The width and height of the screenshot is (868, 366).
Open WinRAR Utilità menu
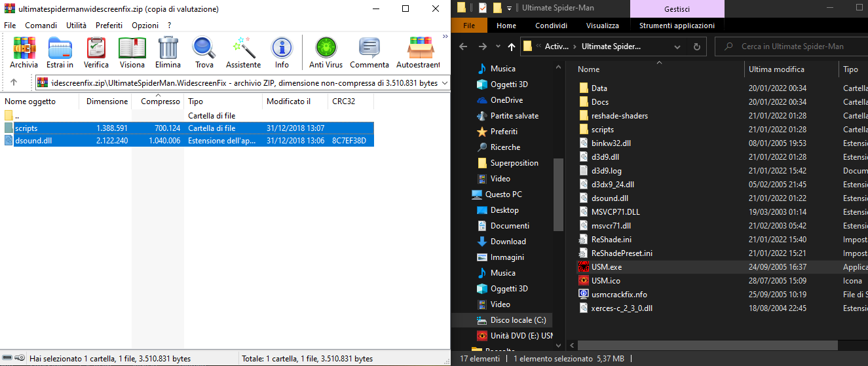(76, 25)
